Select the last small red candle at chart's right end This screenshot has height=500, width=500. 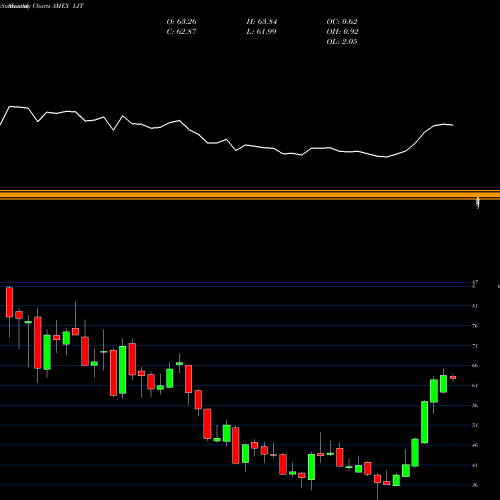[x=453, y=378]
